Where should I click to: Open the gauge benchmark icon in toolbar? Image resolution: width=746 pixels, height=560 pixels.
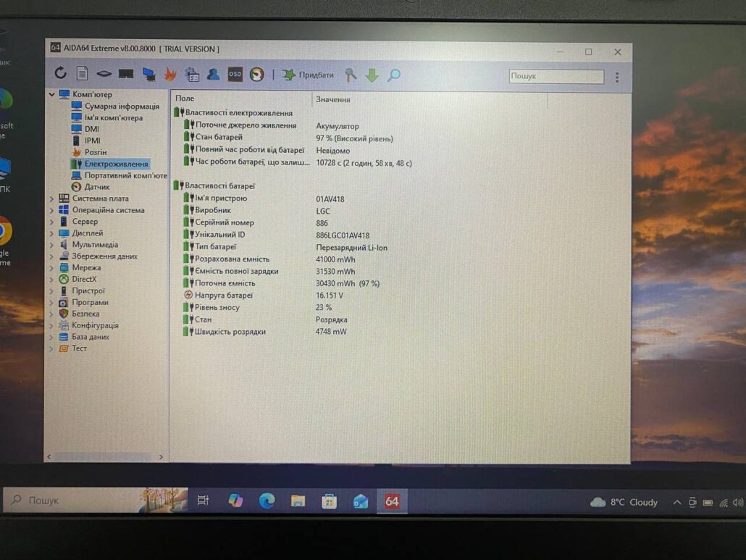(256, 74)
